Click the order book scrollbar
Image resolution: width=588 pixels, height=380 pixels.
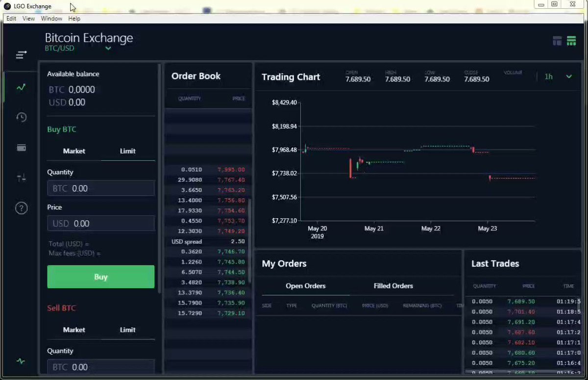coord(250,240)
